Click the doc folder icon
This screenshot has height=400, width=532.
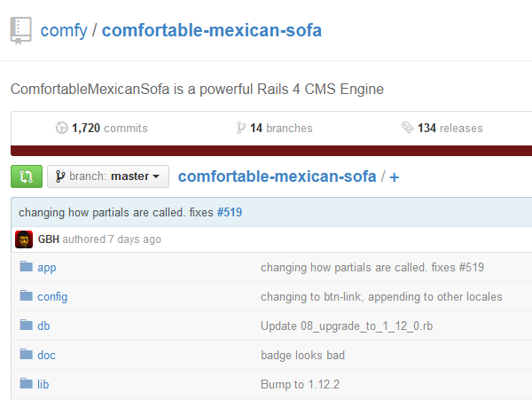pyautogui.click(x=26, y=355)
